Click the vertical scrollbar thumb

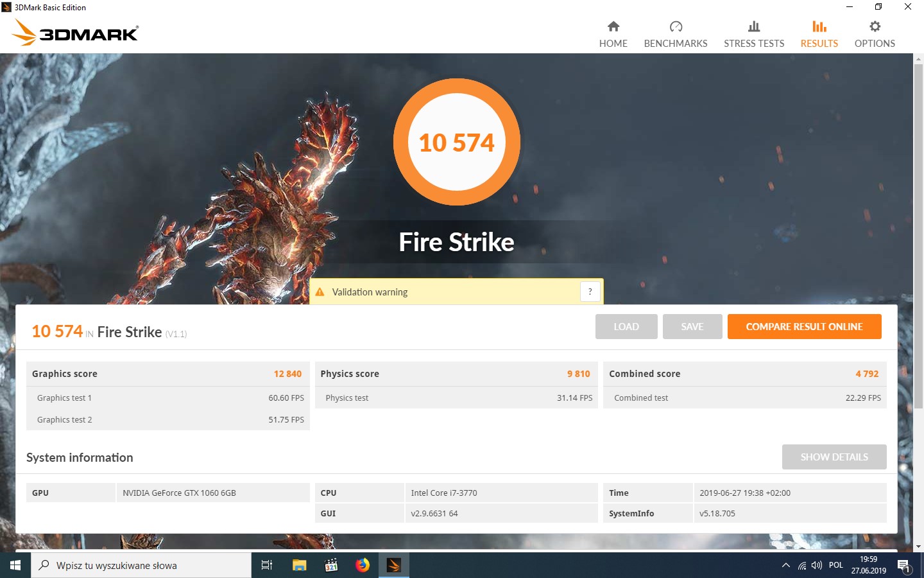(918, 236)
